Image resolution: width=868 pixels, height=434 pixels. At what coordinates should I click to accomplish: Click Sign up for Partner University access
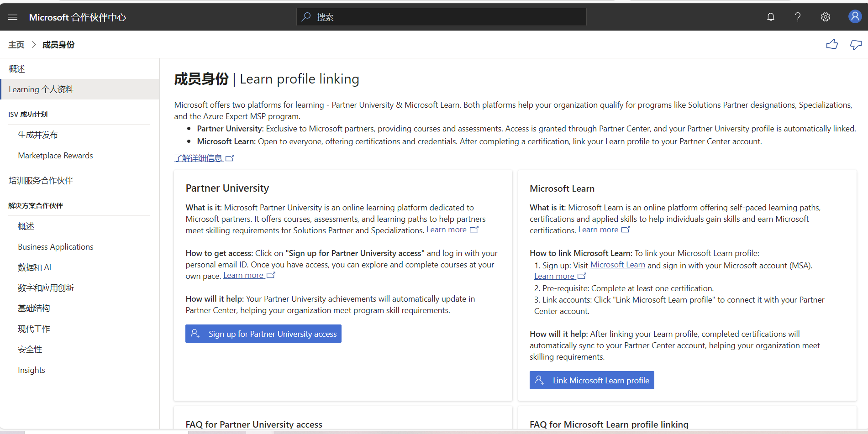click(x=263, y=334)
